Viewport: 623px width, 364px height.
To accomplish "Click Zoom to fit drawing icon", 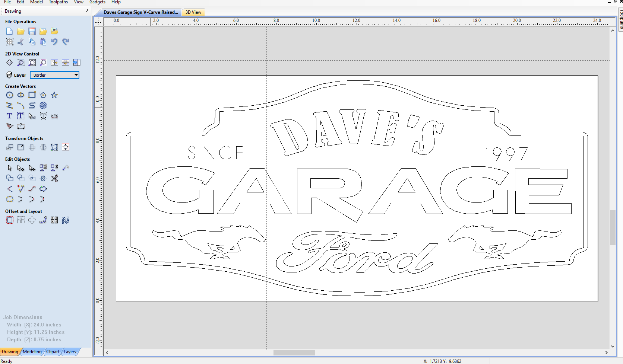I will pyautogui.click(x=32, y=63).
